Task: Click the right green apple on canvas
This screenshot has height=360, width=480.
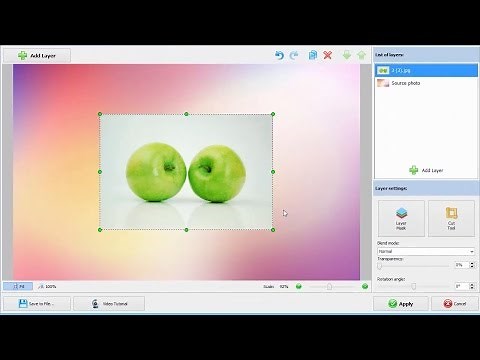Action: click(217, 173)
